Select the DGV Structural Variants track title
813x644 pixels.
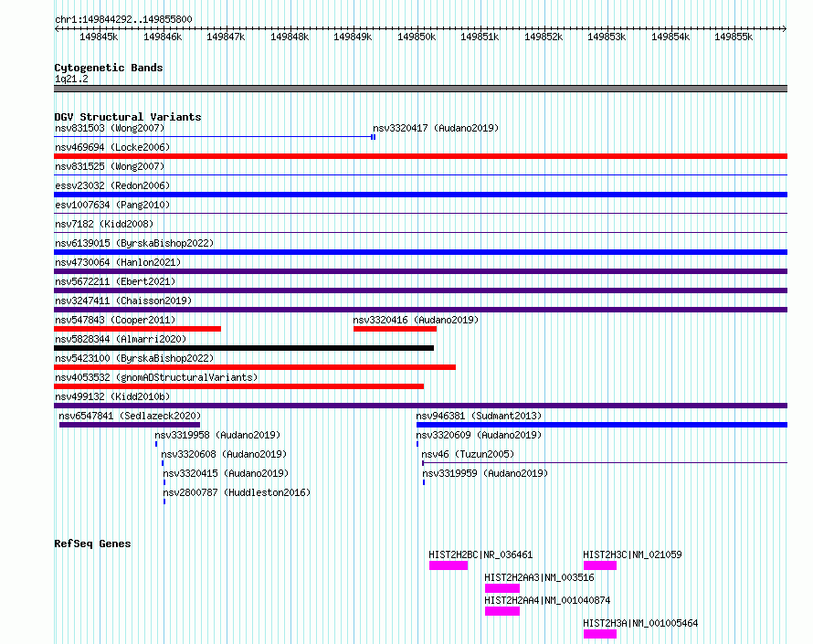128,117
